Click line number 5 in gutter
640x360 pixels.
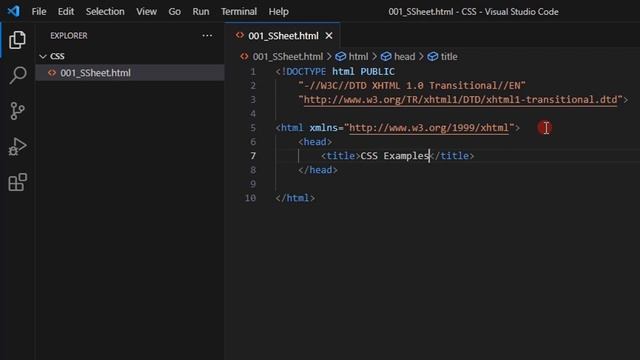pos(253,128)
